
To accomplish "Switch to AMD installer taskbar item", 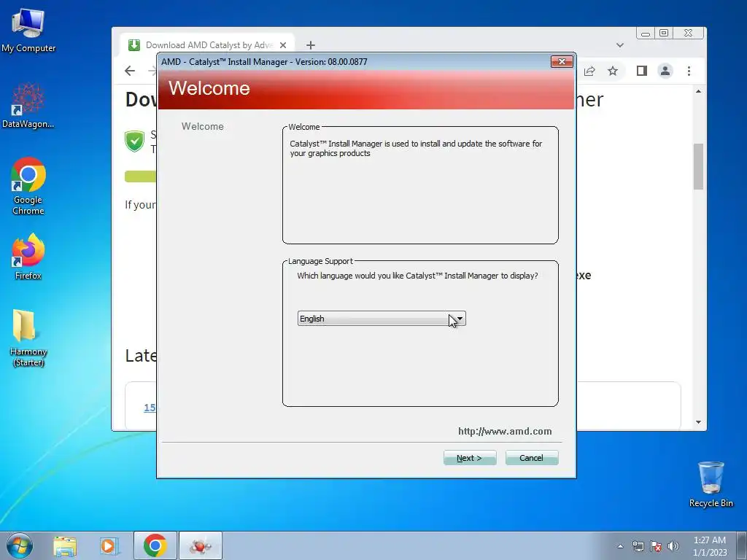I will pyautogui.click(x=201, y=545).
